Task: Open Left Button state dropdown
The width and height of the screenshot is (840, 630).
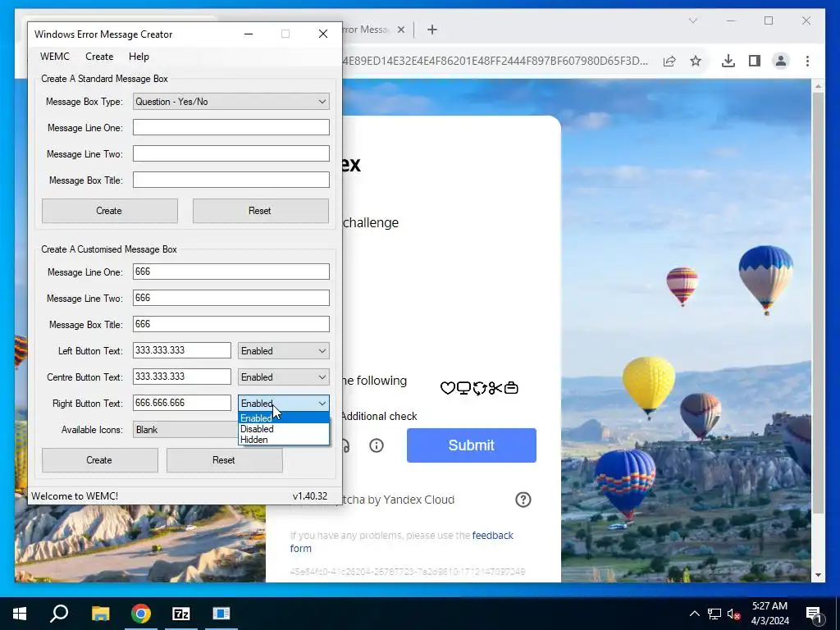Action: [x=283, y=351]
